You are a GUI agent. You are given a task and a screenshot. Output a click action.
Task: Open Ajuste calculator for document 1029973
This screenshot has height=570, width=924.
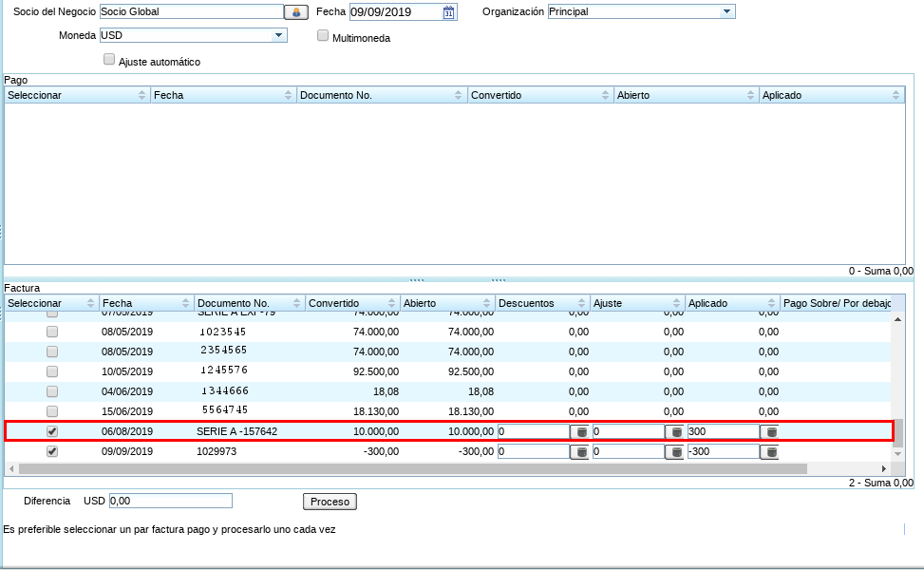point(675,452)
